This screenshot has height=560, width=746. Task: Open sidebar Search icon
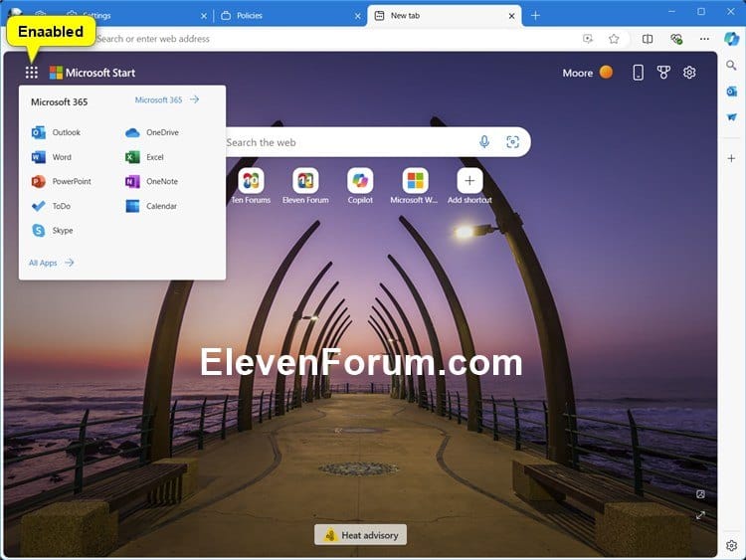pyautogui.click(x=732, y=66)
